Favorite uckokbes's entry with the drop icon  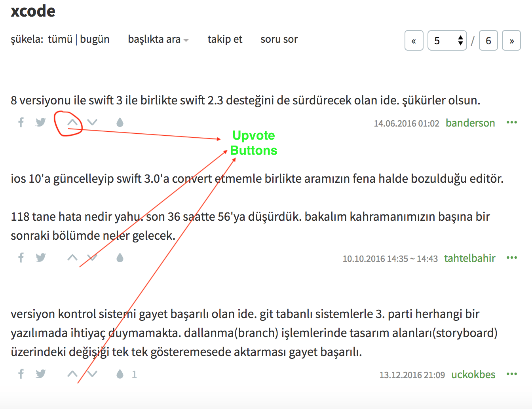tap(120, 374)
